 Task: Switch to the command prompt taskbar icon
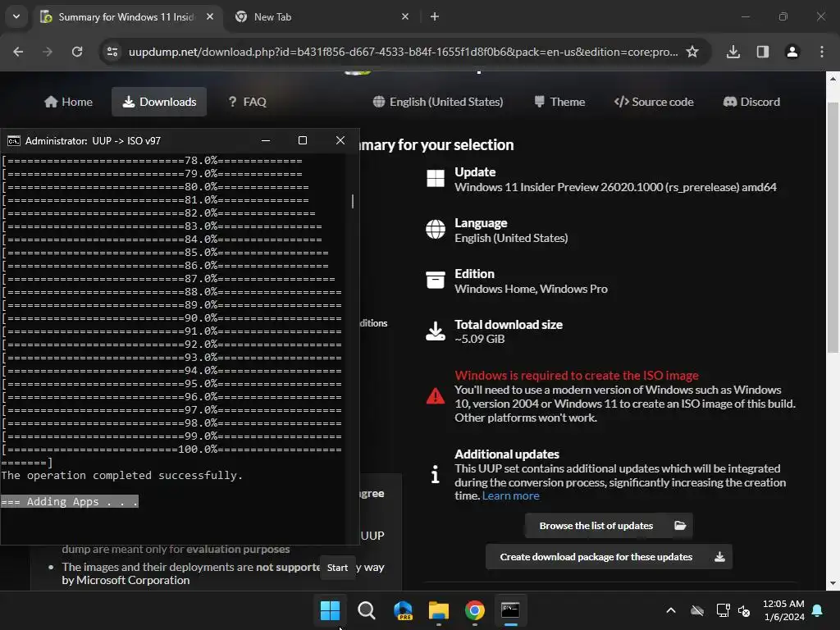click(x=510, y=610)
